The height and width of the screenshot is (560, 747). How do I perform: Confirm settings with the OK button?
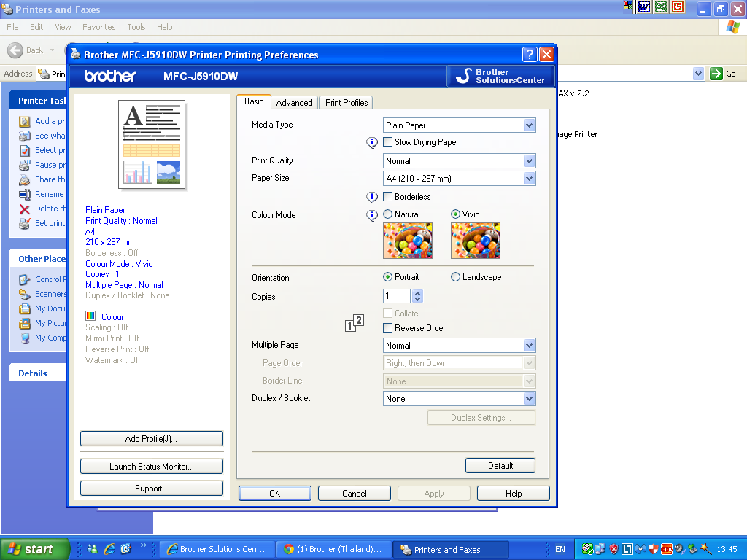click(x=275, y=494)
